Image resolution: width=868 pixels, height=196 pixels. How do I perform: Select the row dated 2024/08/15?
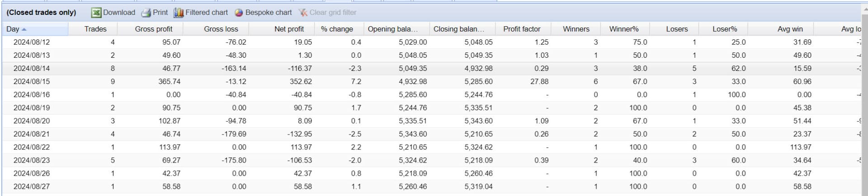432,82
